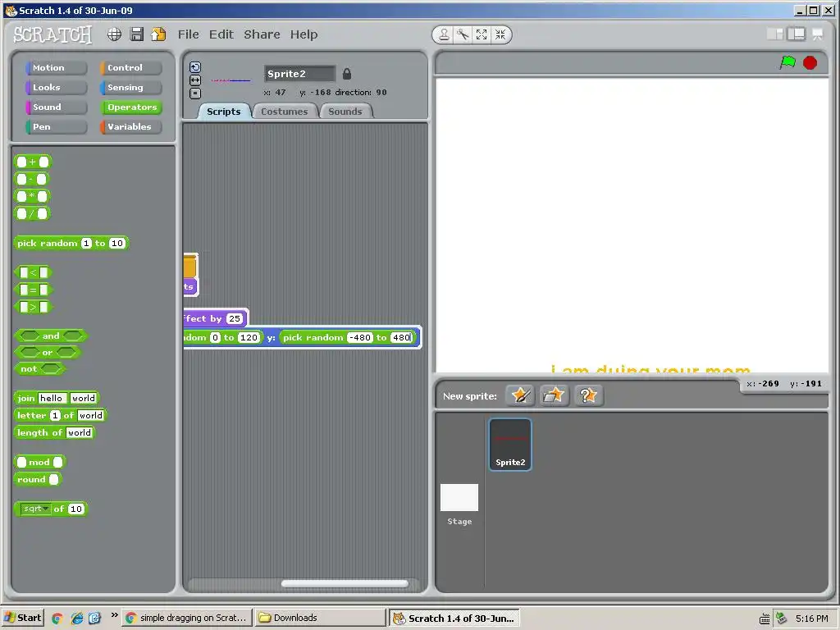Get a surprise sprite
The width and height of the screenshot is (840, 630).
tap(588, 396)
